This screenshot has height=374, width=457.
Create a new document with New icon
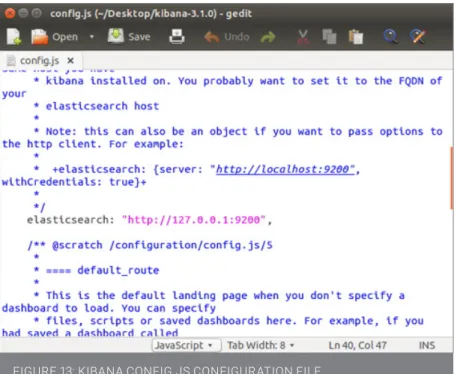pyautogui.click(x=14, y=37)
